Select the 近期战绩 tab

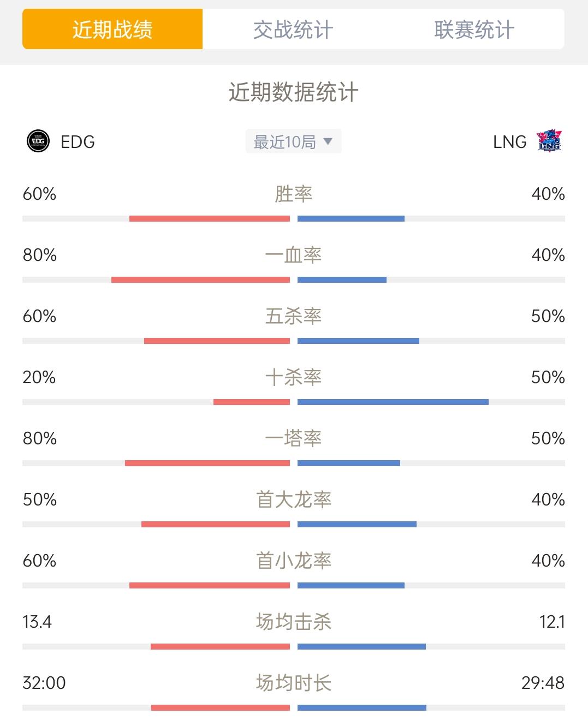(x=112, y=29)
